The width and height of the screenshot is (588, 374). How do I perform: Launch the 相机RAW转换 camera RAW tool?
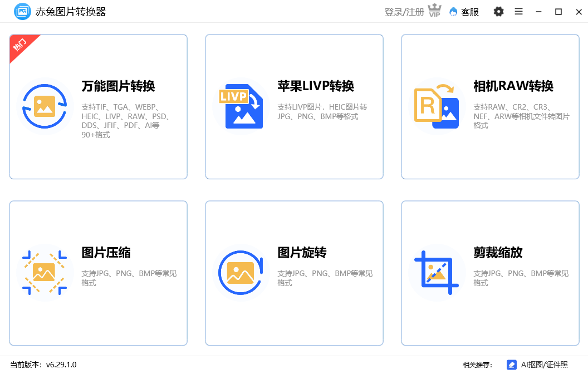point(490,106)
